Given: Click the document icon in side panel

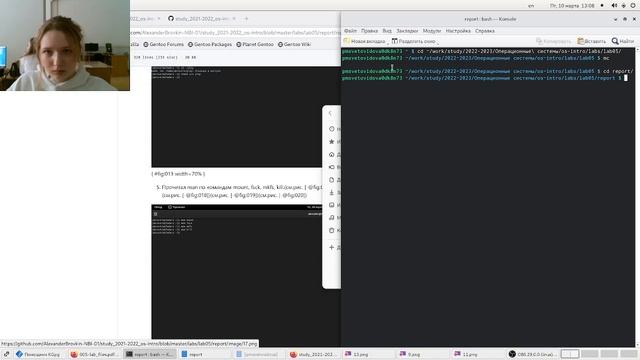Looking at the screenshot, I should click(332, 180).
